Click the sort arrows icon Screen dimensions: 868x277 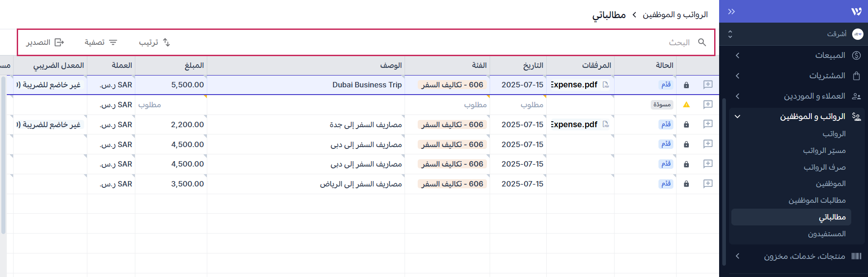[x=167, y=42]
